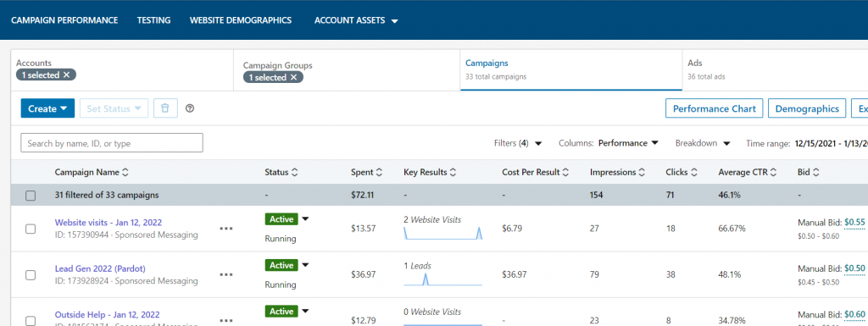Check the Lead Gen 2022 campaign checkbox
Screen dimensions: 868x326
(x=31, y=274)
